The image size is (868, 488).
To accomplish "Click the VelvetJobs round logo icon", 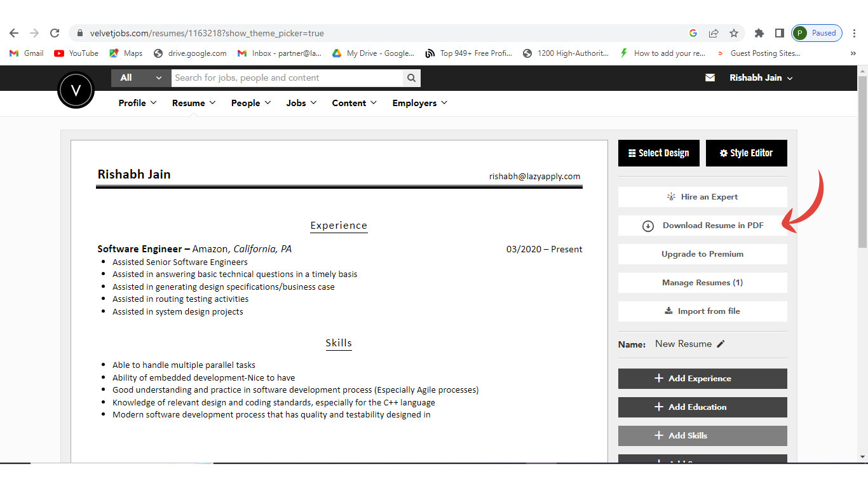I will [x=76, y=90].
